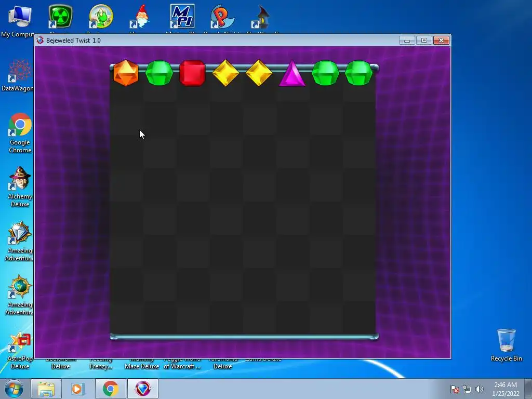This screenshot has width=532, height=399.
Task: Click the "Frenzy..." desktop label
Action: coord(101,366)
